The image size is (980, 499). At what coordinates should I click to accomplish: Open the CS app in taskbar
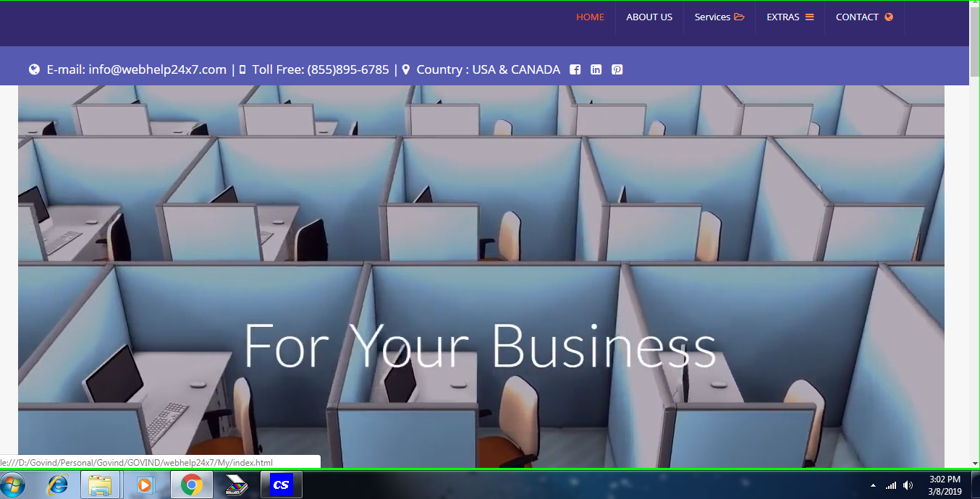pyautogui.click(x=282, y=485)
